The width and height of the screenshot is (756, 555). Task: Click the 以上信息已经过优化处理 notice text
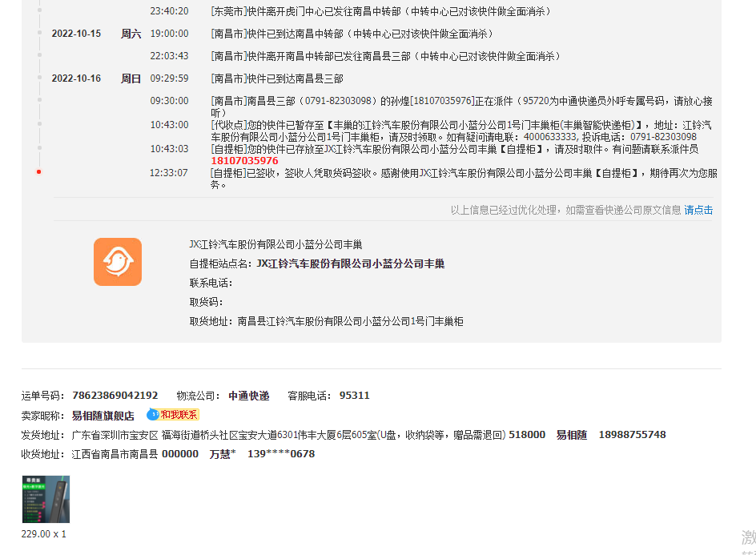pos(565,211)
